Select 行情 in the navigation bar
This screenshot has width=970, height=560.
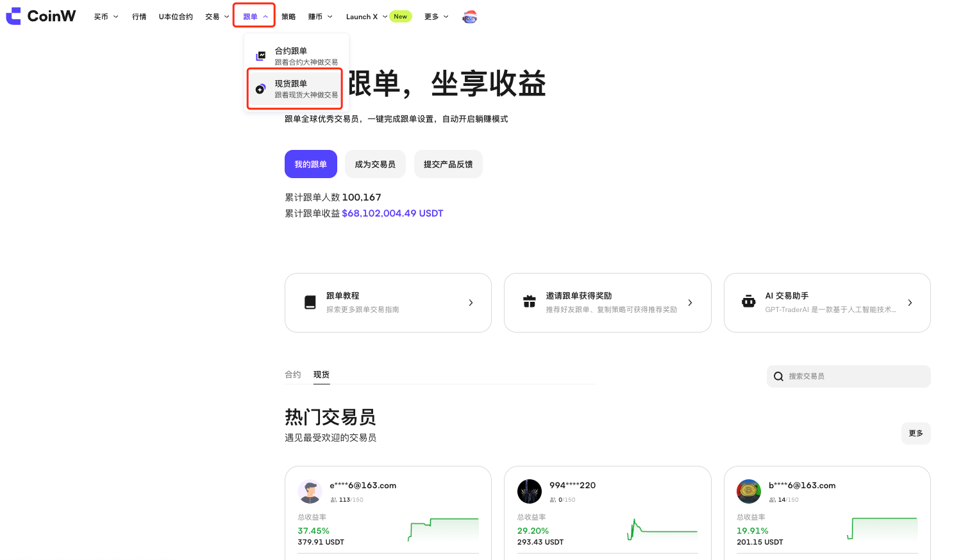[139, 17]
